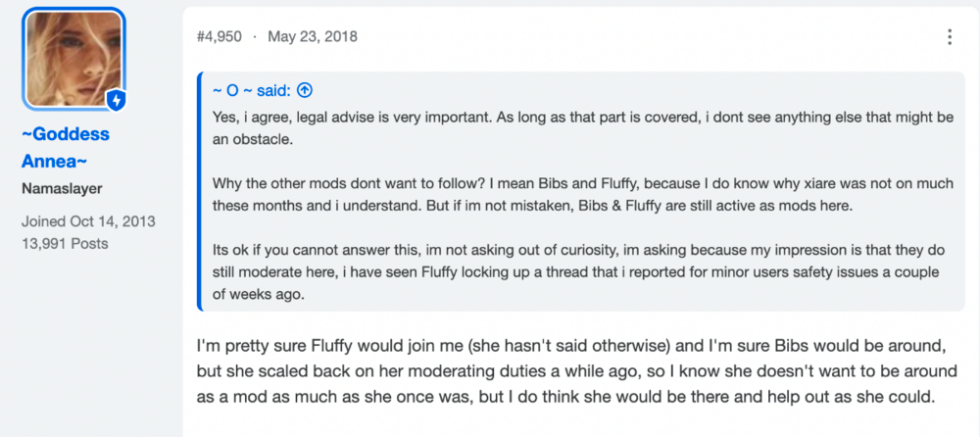Viewport: 980px width, 437px height.
Task: Click the May 23, 2018 post date
Action: 313,36
